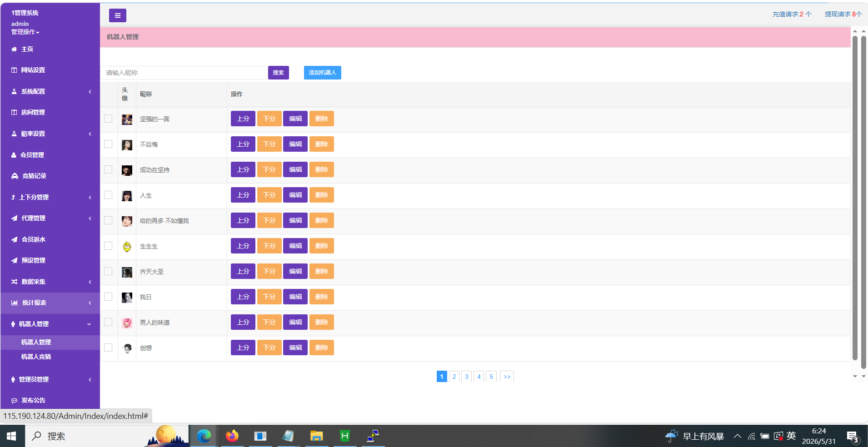868x447 pixels.
Task: Click the car icon beside 竞猜记录
Action: [15, 176]
